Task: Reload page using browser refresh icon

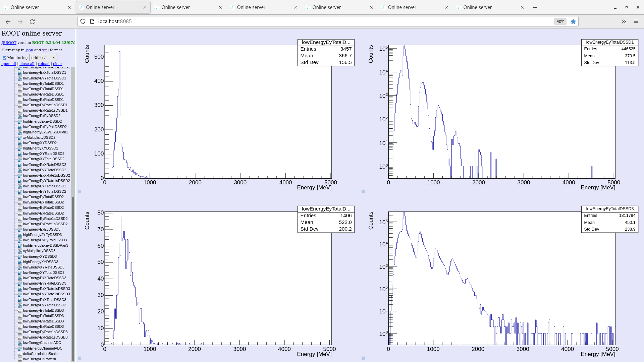Action: [x=32, y=21]
